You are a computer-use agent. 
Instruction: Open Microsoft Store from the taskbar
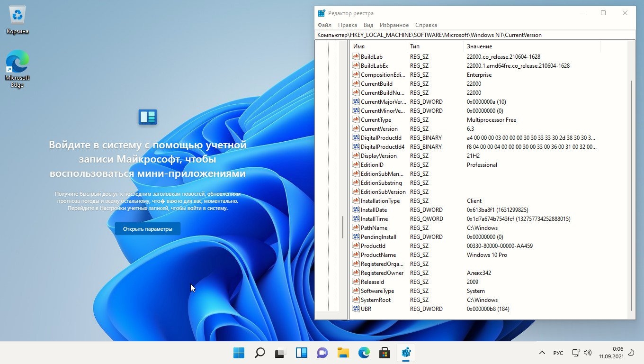pos(385,353)
